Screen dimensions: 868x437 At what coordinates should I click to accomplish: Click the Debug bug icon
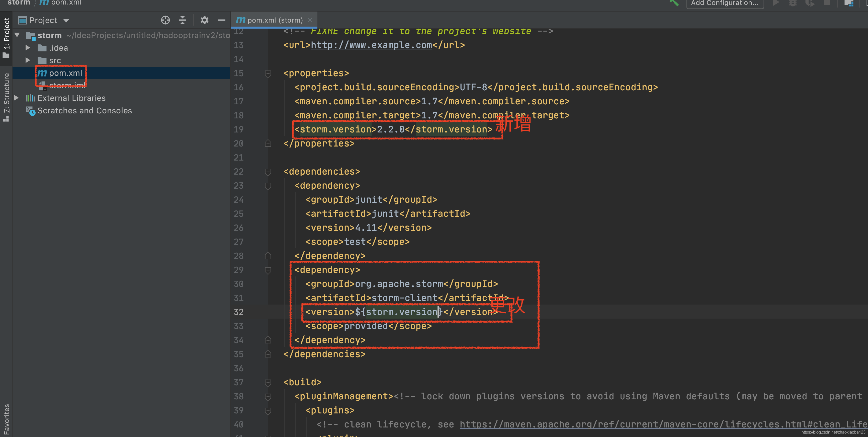click(x=793, y=3)
